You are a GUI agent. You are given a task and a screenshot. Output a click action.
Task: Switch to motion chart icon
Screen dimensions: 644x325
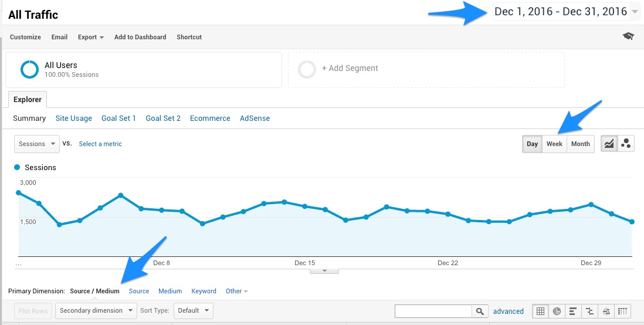(626, 144)
